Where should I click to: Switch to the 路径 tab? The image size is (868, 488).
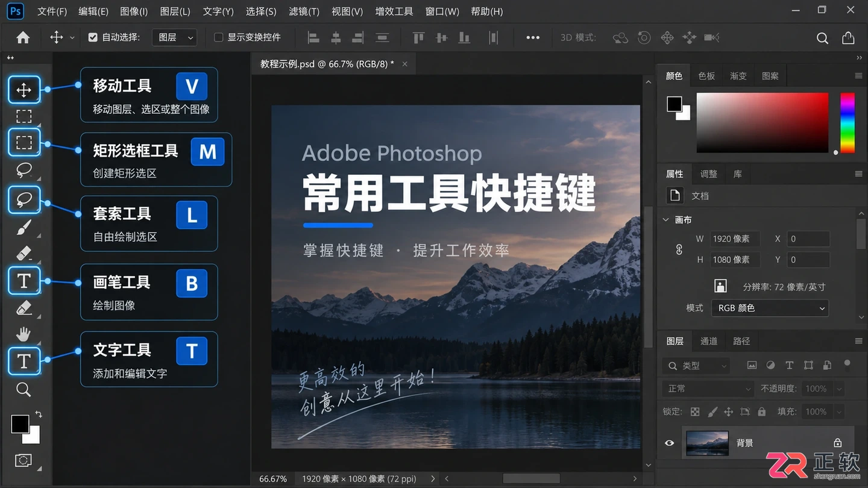coord(741,341)
